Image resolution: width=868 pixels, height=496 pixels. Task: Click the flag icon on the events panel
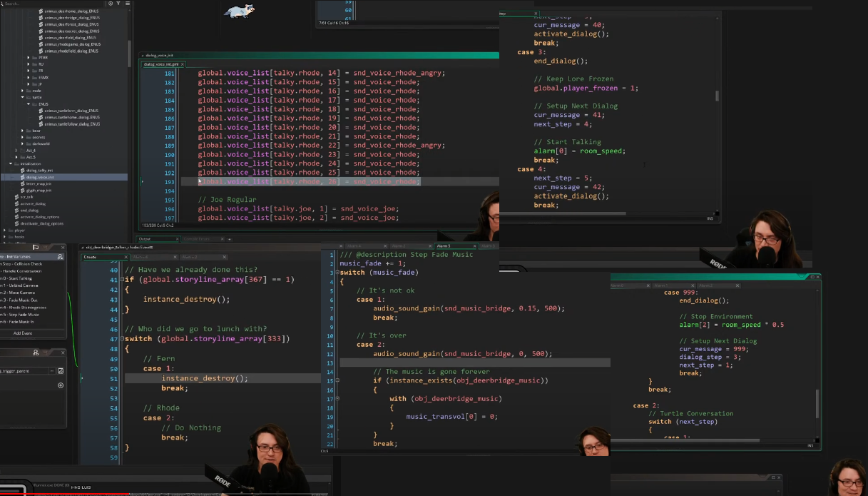36,248
